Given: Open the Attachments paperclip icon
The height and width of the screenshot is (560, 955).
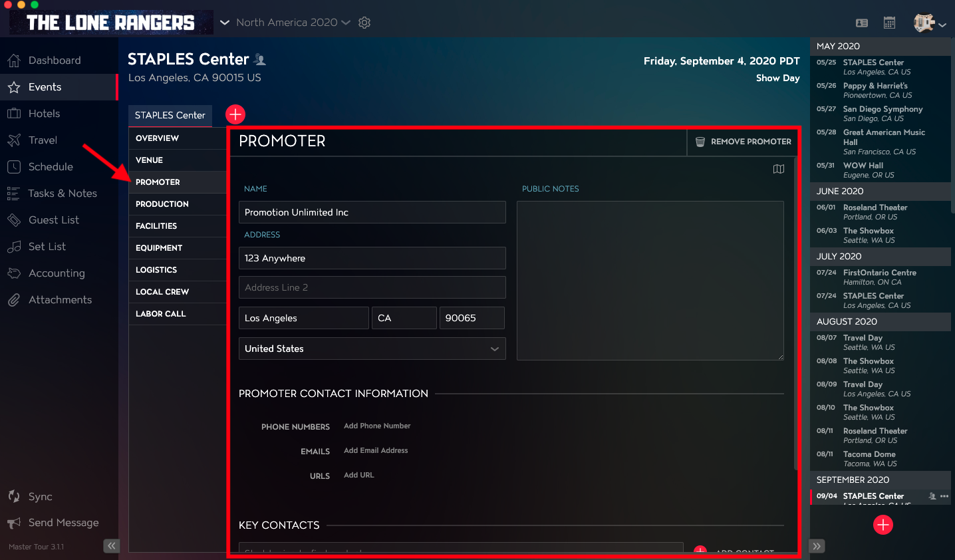Looking at the screenshot, I should [x=14, y=300].
